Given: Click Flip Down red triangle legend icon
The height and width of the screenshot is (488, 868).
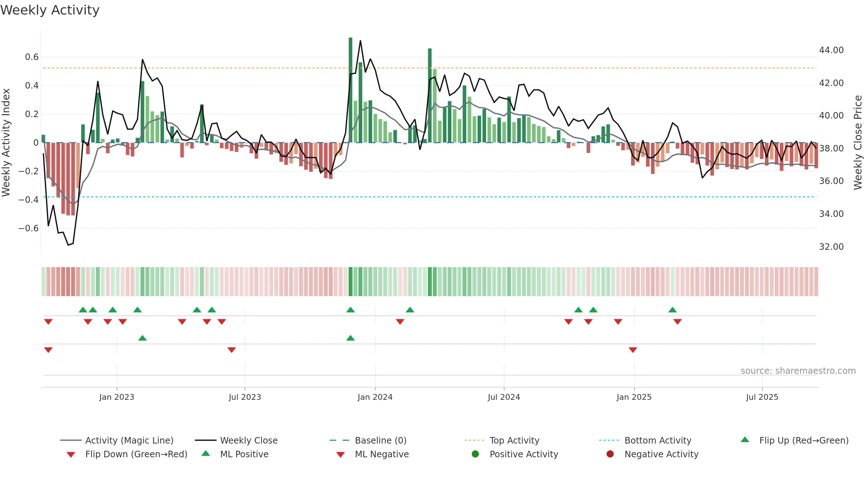Looking at the screenshot, I should pos(71,455).
